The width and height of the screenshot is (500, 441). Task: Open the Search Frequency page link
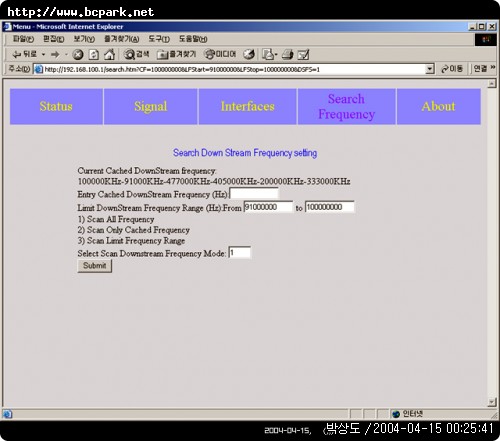point(347,106)
